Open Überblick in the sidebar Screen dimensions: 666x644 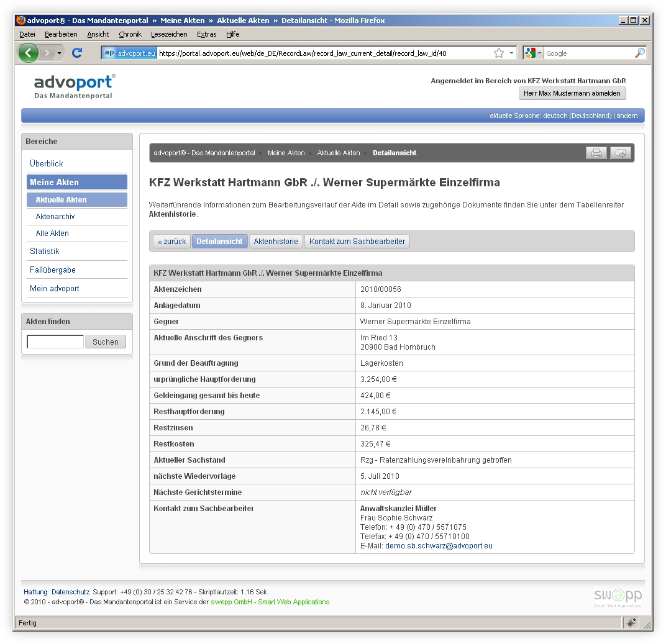coord(47,163)
